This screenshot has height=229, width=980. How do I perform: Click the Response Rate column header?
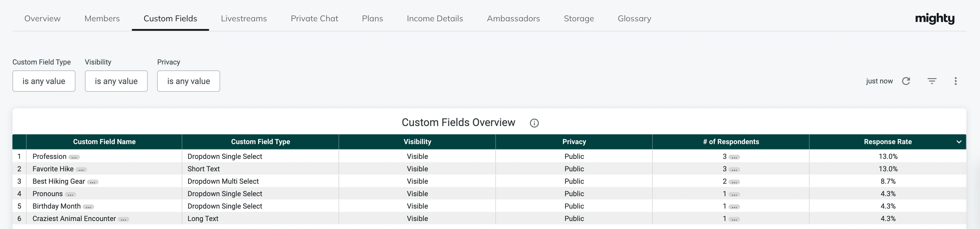[x=888, y=142]
